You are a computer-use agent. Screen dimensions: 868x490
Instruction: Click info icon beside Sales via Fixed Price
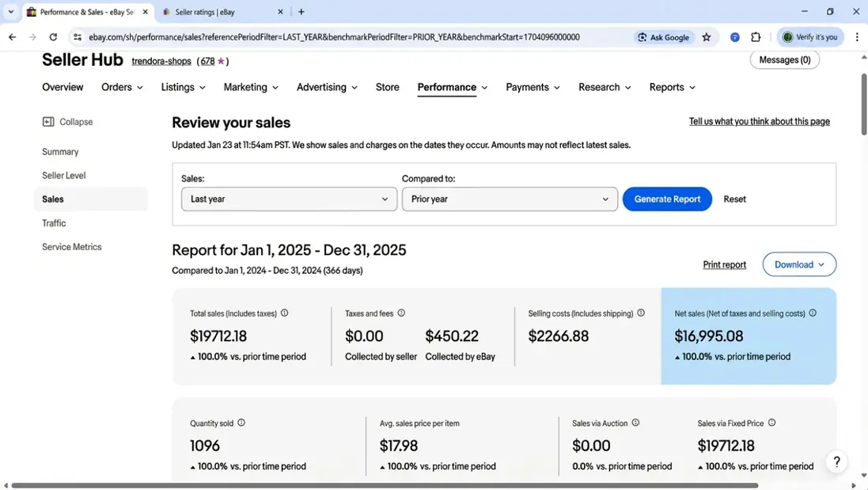tap(771, 423)
